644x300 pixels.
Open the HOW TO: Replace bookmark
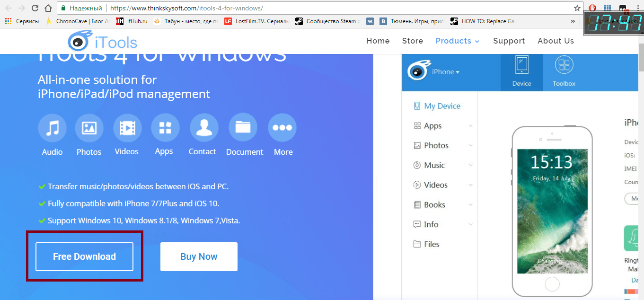coord(482,21)
